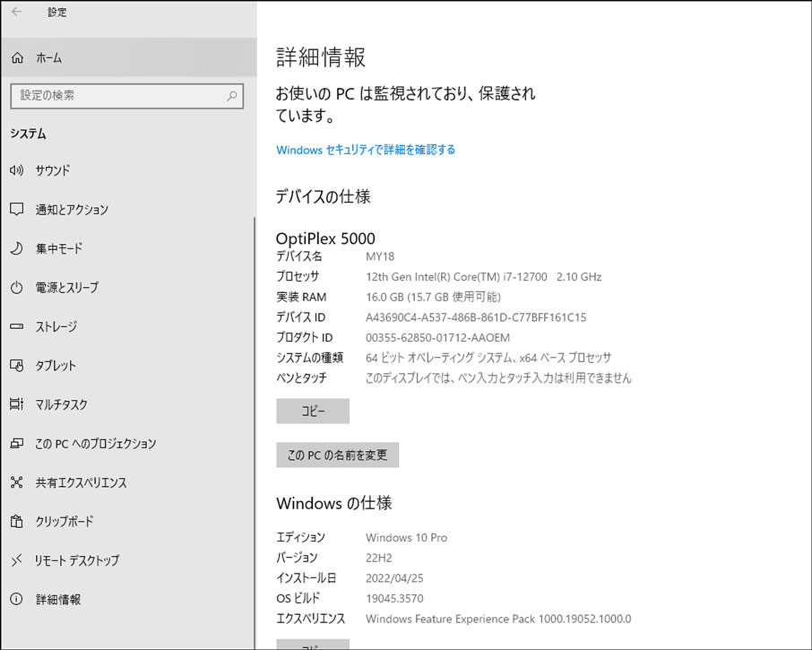
Task: Go to 集中モード settings
Action: coord(128,248)
